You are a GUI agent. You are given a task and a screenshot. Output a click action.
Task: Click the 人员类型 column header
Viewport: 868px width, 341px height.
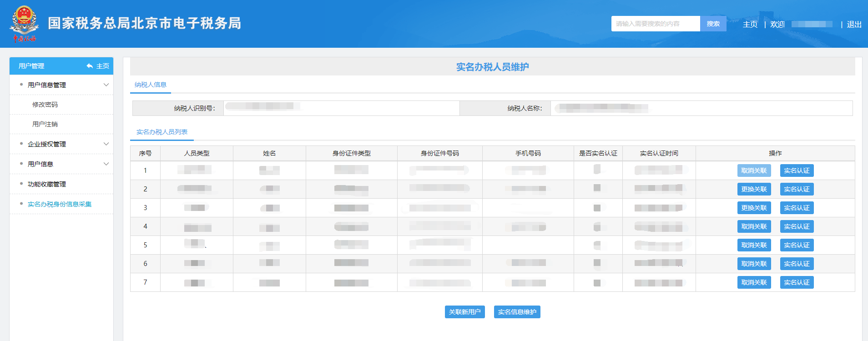coord(197,153)
